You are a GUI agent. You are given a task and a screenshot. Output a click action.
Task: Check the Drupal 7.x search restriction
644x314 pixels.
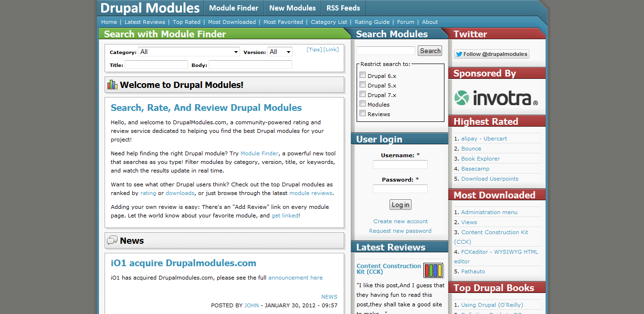363,94
